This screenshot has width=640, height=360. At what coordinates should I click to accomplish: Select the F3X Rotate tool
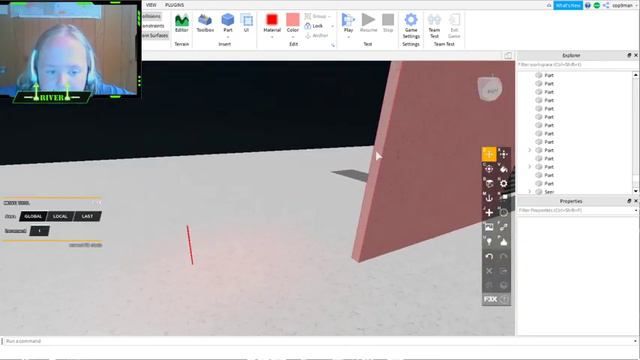489,169
